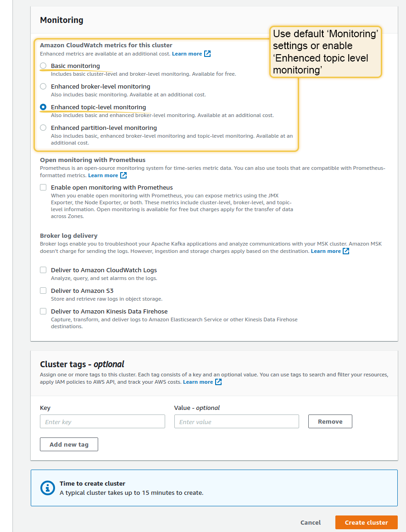Enable Deliver to Amazon Kinesis Data Firehose
Viewport: 406px width, 532px height.
point(43,311)
